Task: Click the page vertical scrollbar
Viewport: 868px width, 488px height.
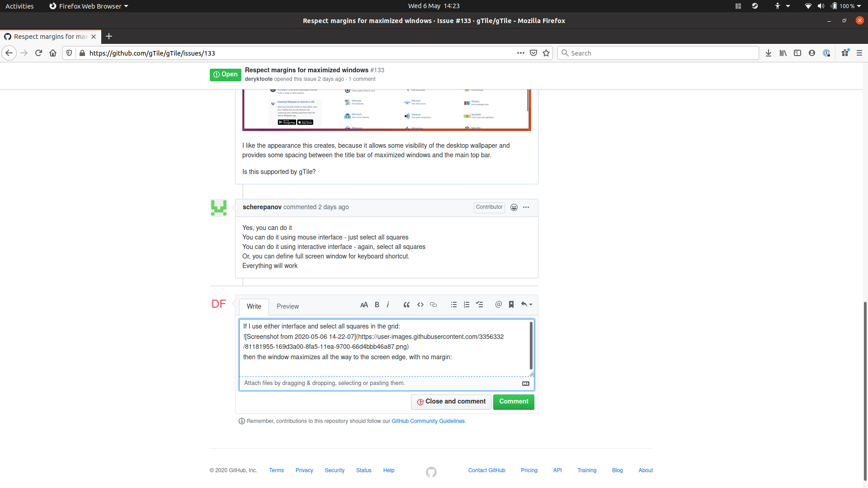Action: tap(865, 392)
